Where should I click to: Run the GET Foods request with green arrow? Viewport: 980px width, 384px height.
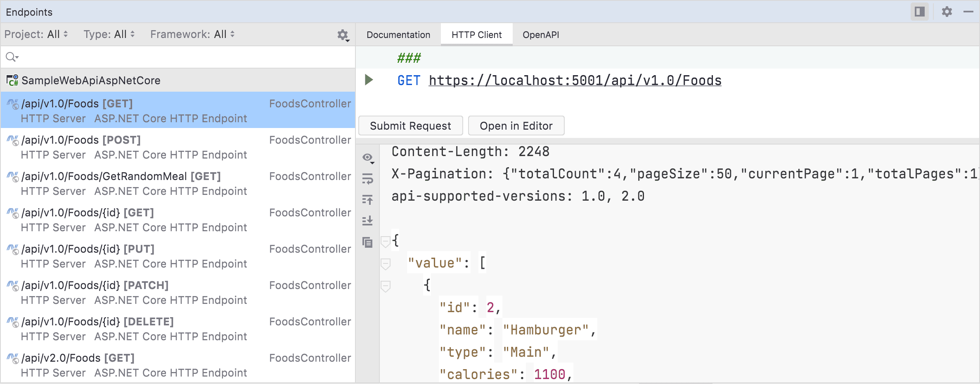coord(369,80)
